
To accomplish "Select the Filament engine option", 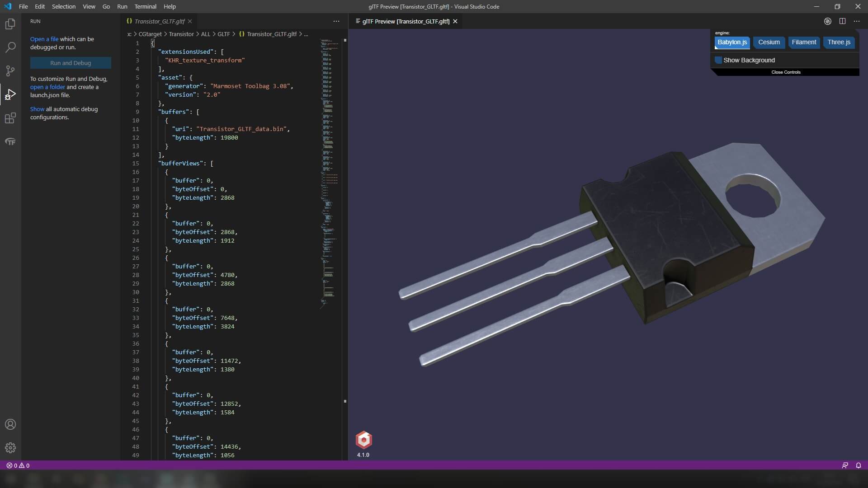I will pyautogui.click(x=804, y=42).
